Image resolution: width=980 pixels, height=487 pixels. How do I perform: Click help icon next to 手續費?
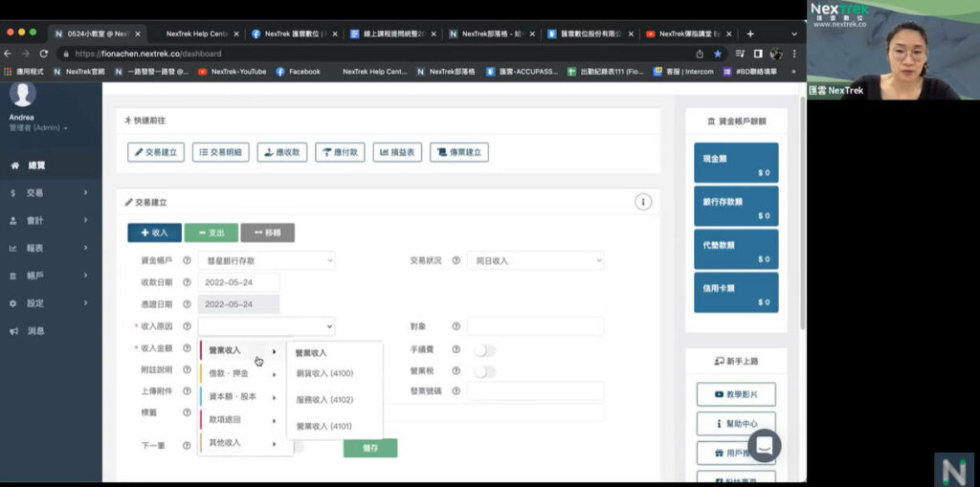[456, 350]
